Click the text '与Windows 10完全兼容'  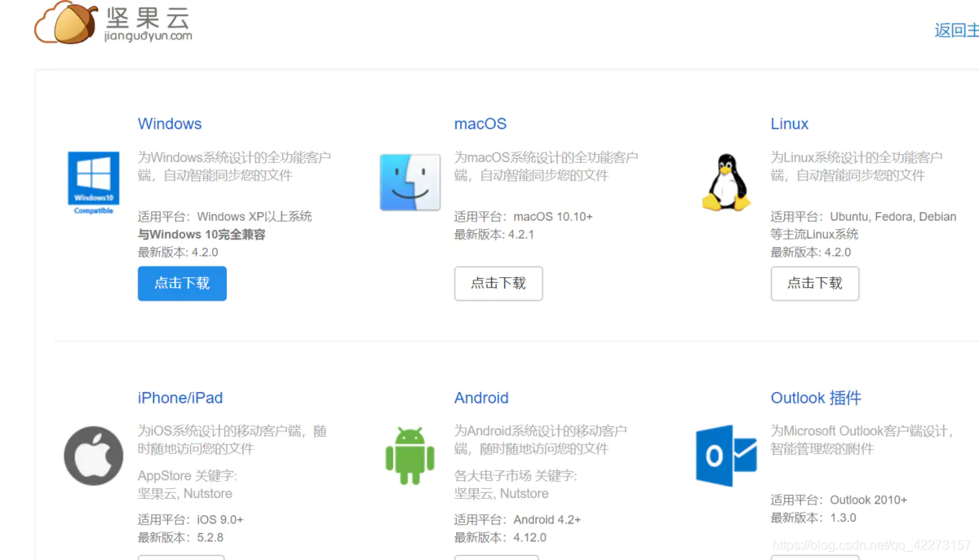click(x=202, y=235)
